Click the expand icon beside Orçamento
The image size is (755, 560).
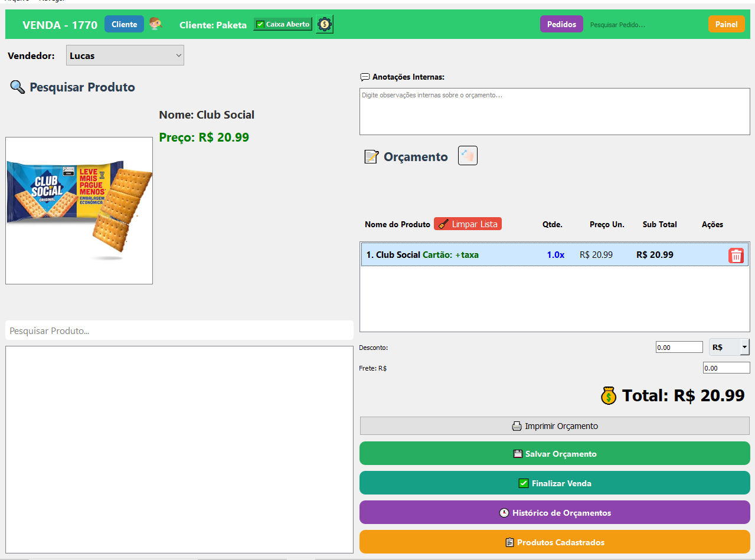click(x=468, y=156)
